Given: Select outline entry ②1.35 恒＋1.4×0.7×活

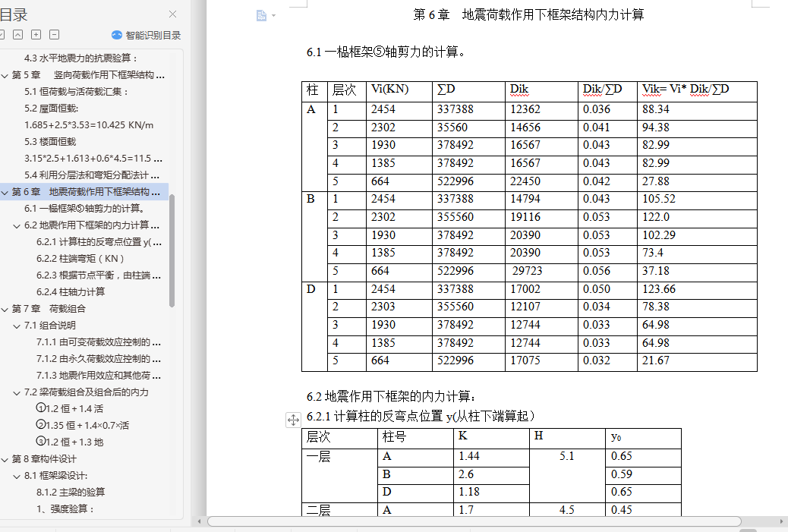Looking at the screenshot, I should click(x=83, y=425).
